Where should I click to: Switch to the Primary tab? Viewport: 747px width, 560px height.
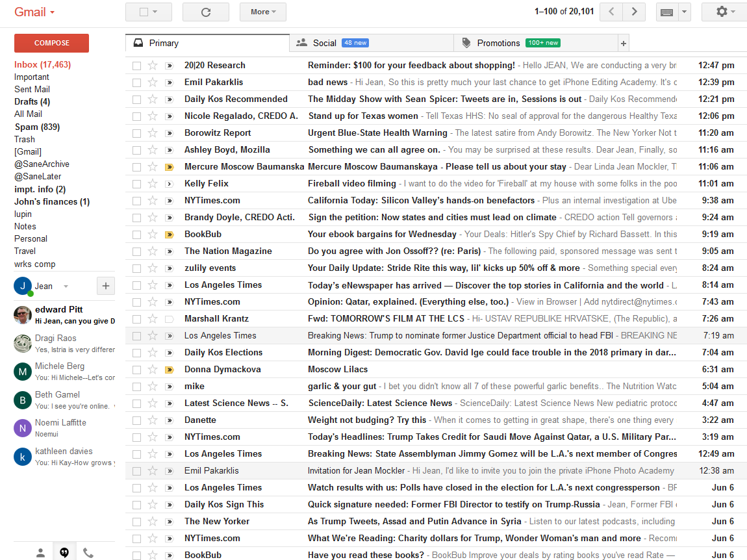[x=207, y=44]
